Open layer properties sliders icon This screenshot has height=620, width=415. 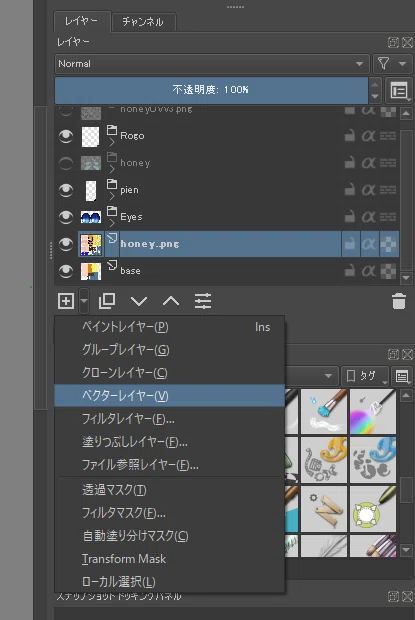[x=203, y=301]
